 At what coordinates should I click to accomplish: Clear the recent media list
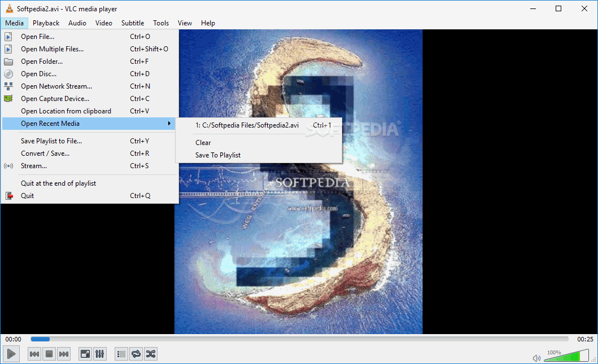pos(259,143)
